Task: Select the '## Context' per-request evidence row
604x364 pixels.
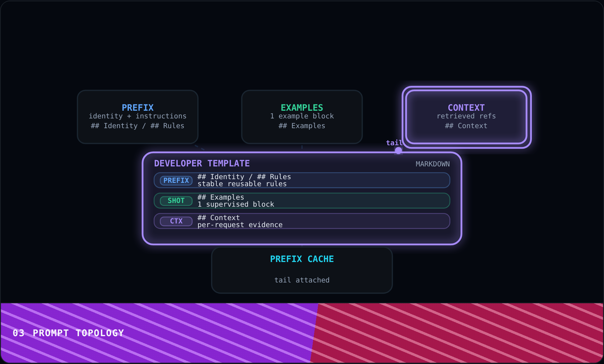Action: [x=302, y=221]
